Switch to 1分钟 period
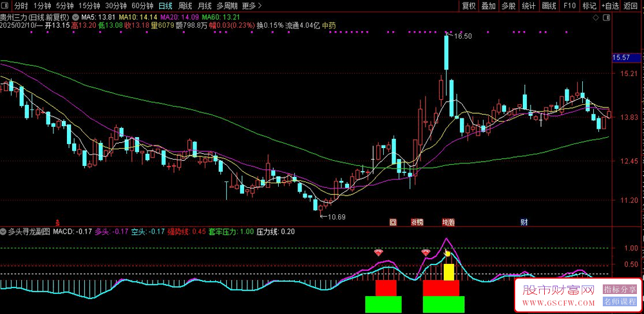Image resolution: width=644 pixels, height=314 pixels. [x=41, y=6]
